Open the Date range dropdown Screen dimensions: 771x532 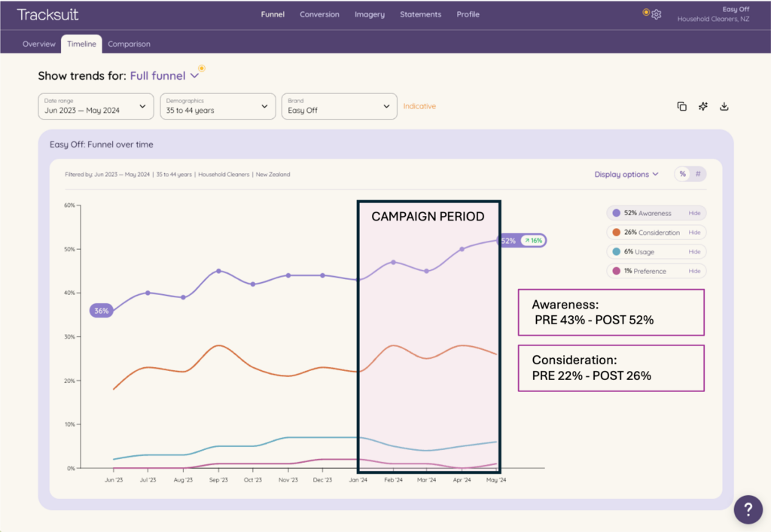coord(96,106)
